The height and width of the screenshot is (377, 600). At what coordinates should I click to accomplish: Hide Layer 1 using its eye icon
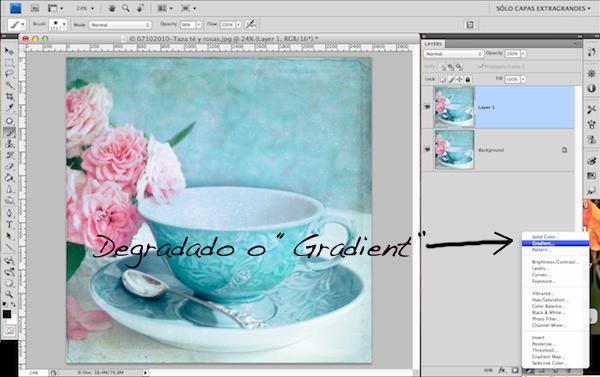[x=427, y=107]
